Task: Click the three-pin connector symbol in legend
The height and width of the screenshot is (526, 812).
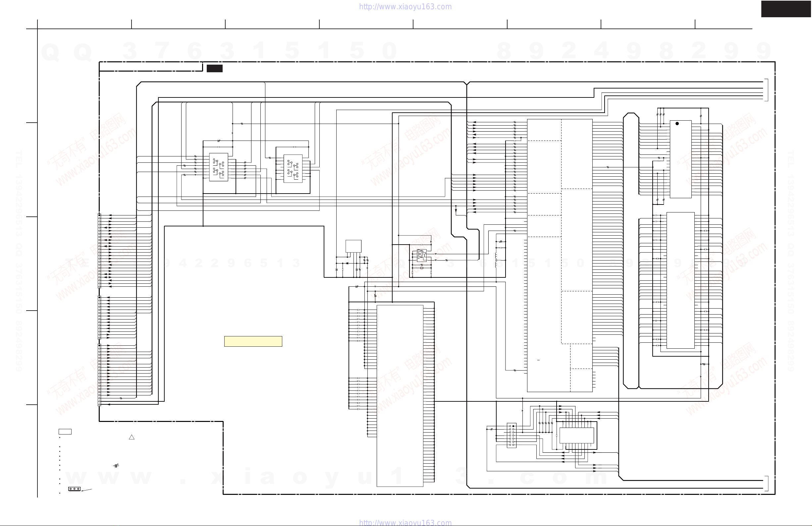Action: coord(75,489)
